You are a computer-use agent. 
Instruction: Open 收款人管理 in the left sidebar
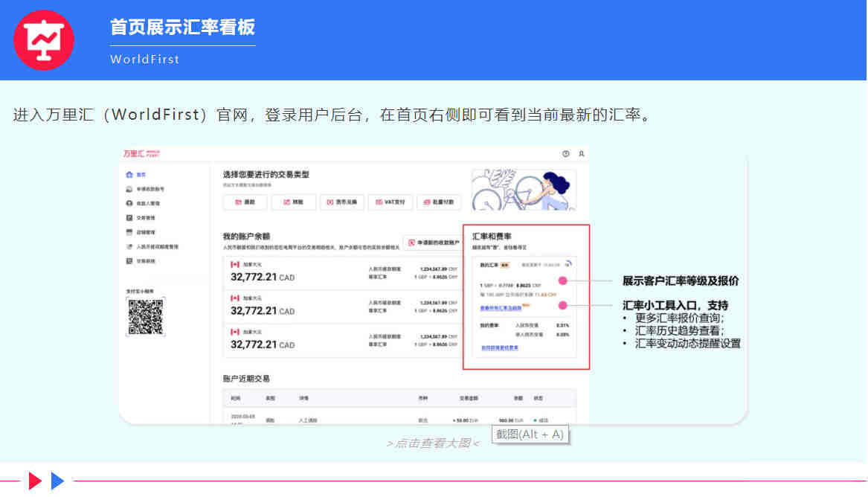tap(143, 204)
